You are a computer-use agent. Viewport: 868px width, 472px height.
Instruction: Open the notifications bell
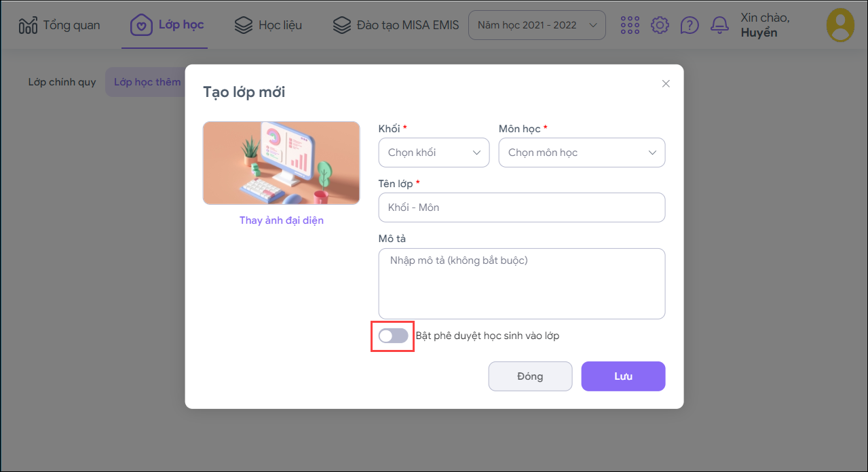click(719, 26)
